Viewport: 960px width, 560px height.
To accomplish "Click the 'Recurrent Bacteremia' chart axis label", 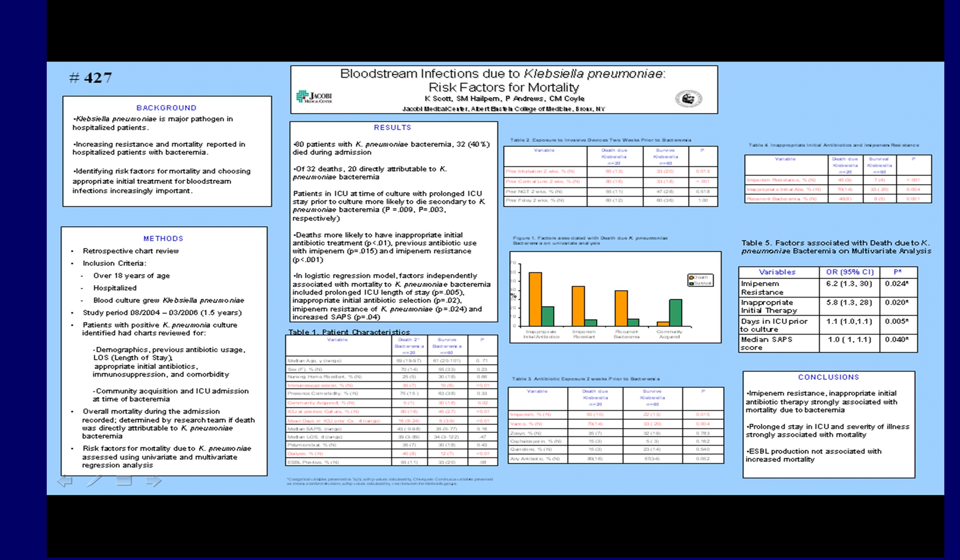I will [x=626, y=334].
